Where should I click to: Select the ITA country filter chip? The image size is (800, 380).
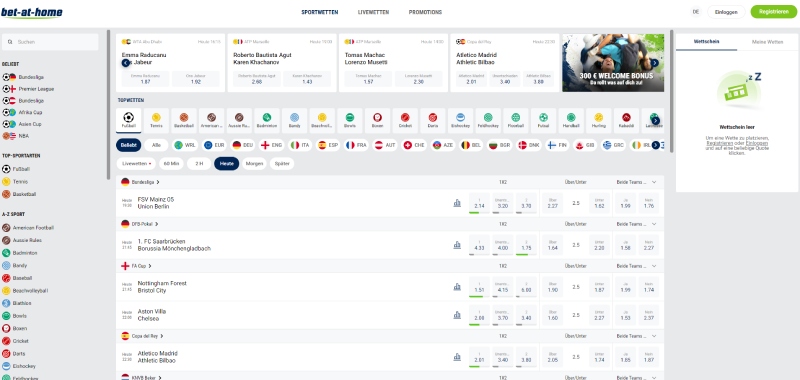pos(301,145)
